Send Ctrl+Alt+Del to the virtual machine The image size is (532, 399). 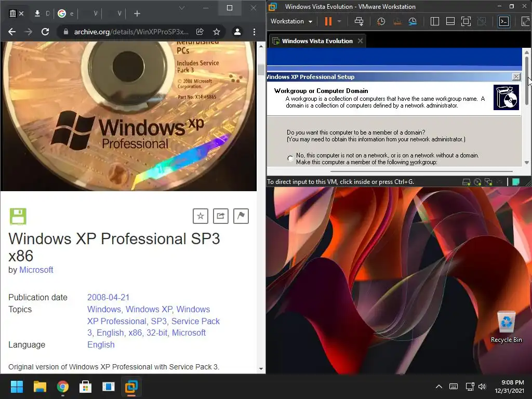coord(358,21)
